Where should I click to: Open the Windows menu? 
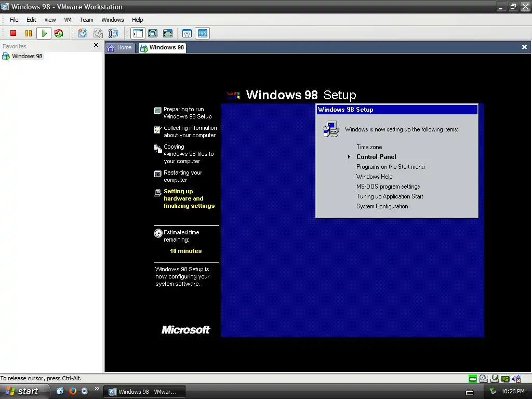click(113, 20)
